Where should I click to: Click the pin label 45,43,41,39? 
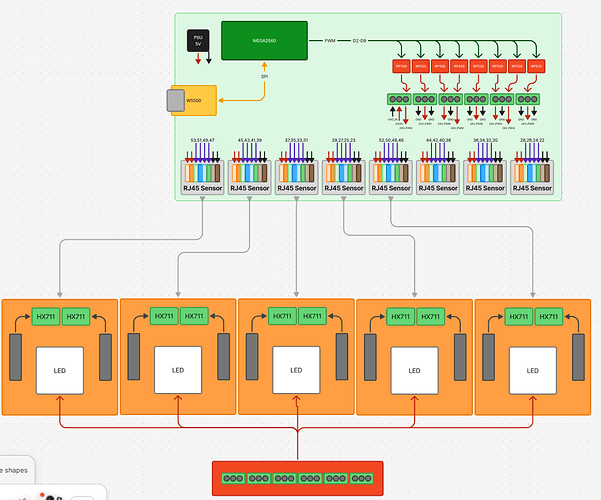(250, 140)
